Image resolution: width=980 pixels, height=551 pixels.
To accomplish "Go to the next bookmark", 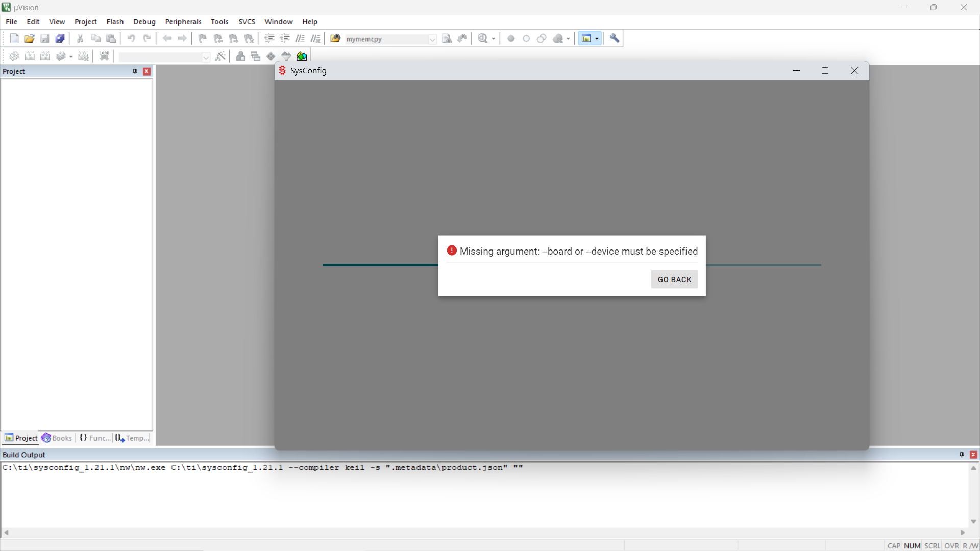I will [x=233, y=38].
